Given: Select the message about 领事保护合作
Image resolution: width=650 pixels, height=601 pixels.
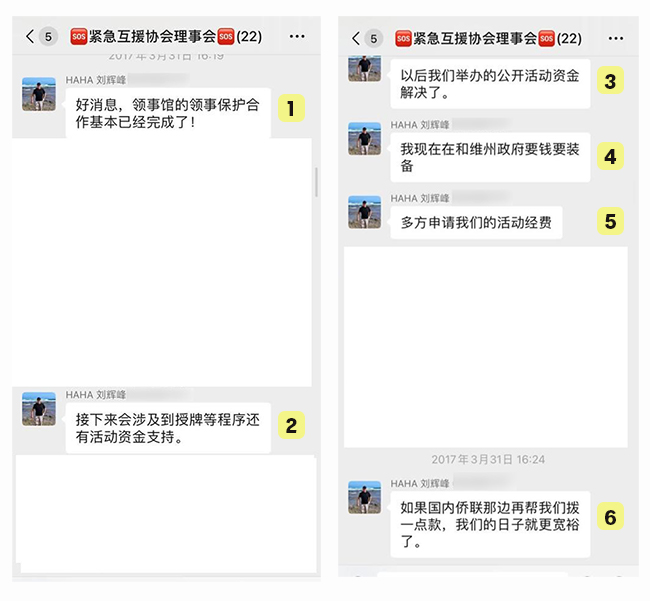Looking at the screenshot, I should tap(168, 113).
